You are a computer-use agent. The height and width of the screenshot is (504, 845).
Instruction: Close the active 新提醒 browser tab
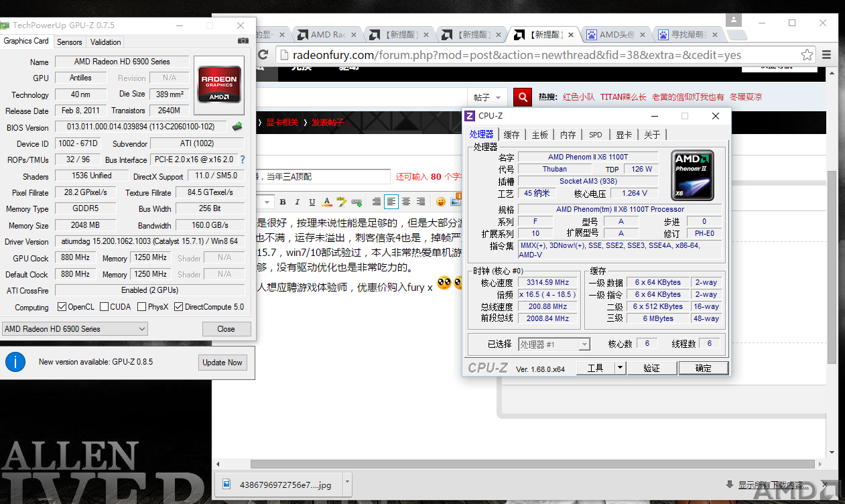[571, 35]
